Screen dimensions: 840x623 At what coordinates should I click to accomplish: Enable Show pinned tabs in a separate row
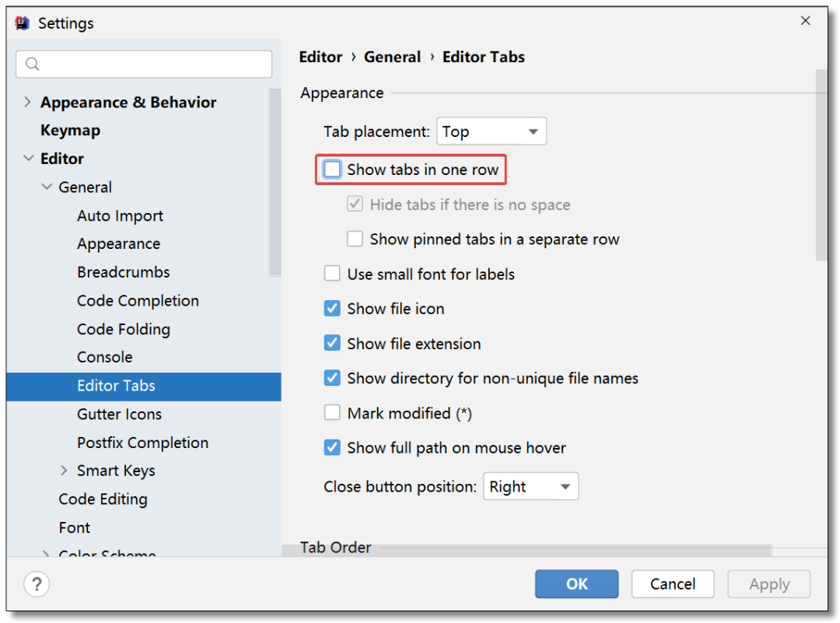coord(355,239)
